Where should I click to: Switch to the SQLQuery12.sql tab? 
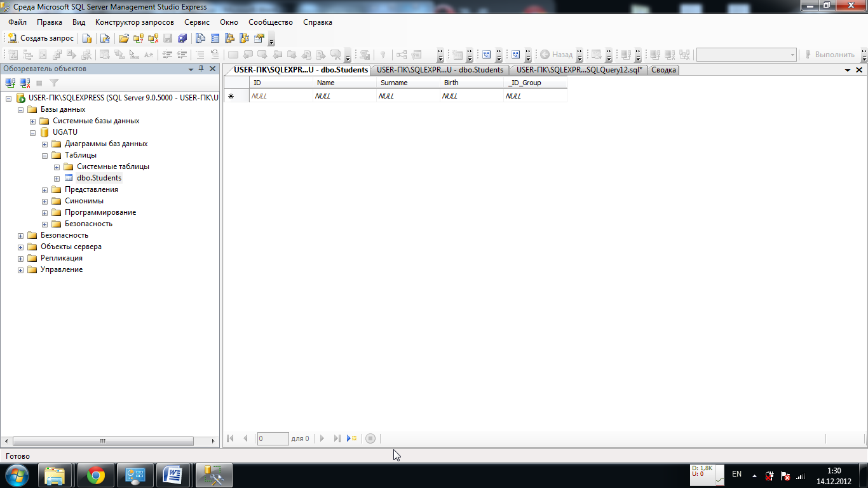[579, 70]
